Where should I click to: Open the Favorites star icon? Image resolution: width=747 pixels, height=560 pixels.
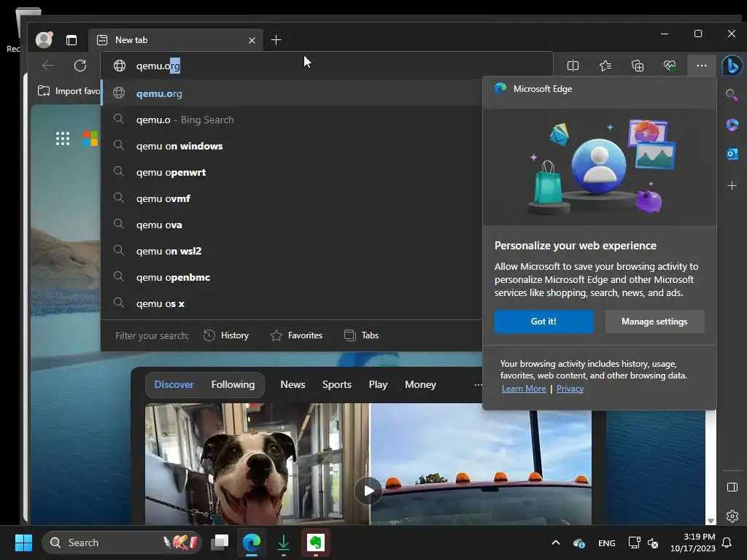605,66
